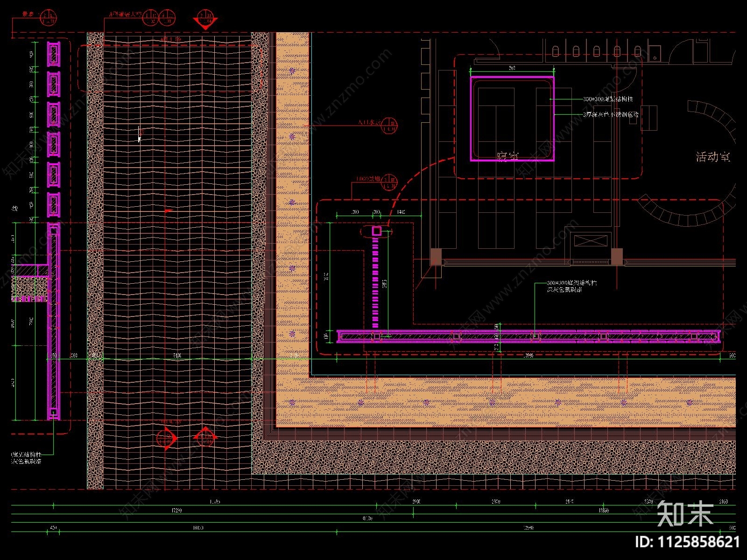Select the 10050 dimension text

pos(197,528)
